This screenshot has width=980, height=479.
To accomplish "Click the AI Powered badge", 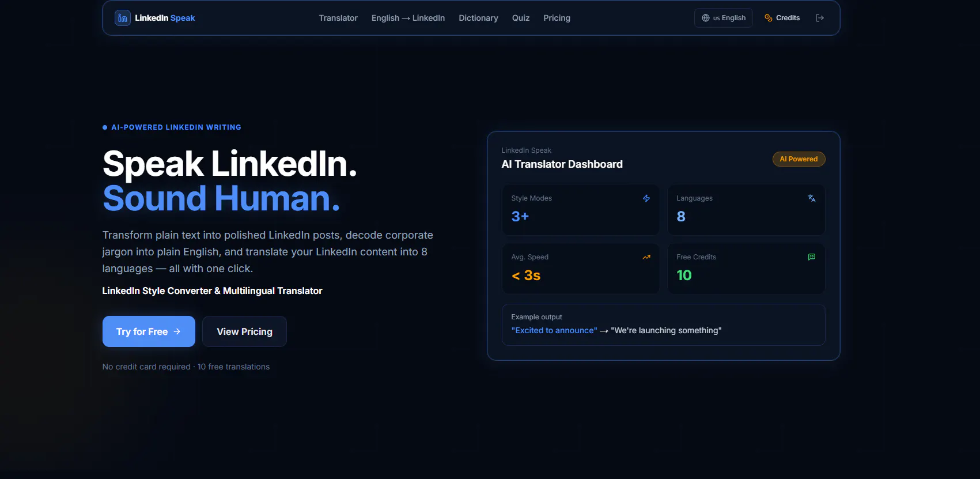I will (x=799, y=159).
